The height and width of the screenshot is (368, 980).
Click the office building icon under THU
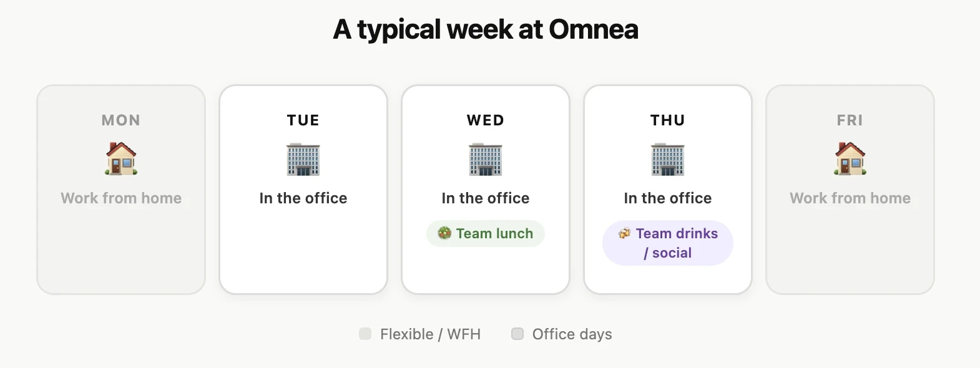[668, 159]
